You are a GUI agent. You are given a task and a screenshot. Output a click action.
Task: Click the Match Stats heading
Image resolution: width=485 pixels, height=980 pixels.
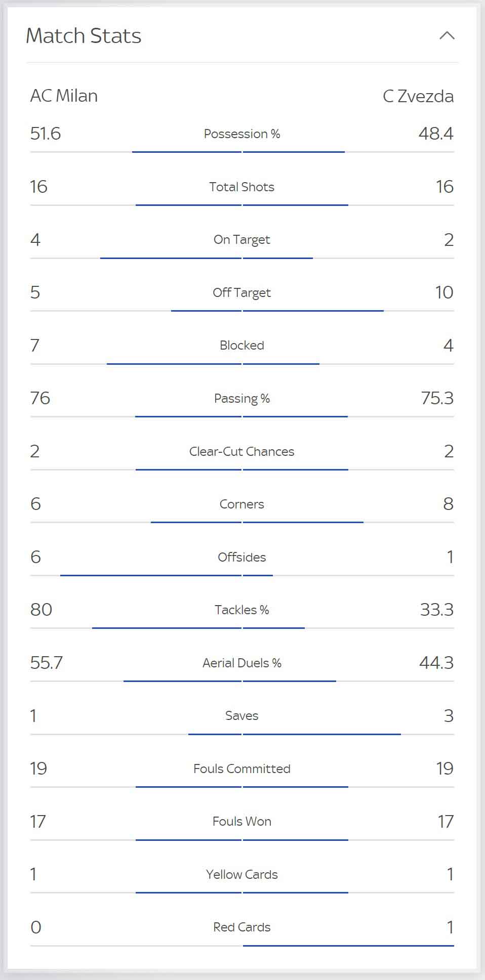point(84,35)
